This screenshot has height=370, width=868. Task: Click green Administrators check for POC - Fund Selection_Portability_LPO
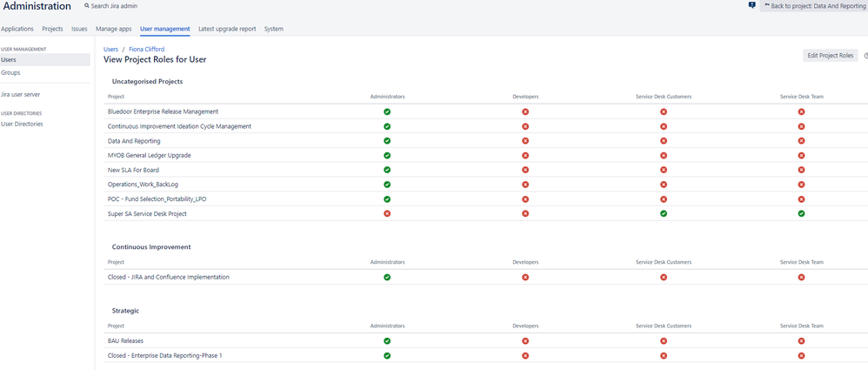(387, 198)
